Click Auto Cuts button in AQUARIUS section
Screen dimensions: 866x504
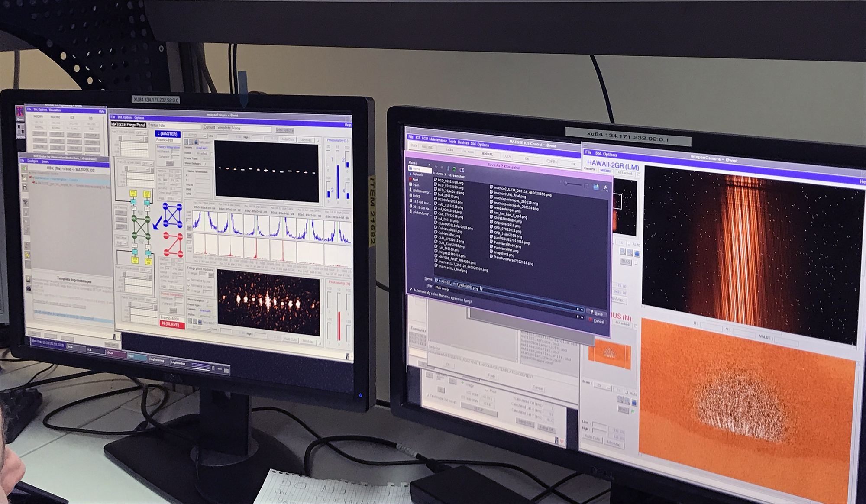[x=592, y=439]
